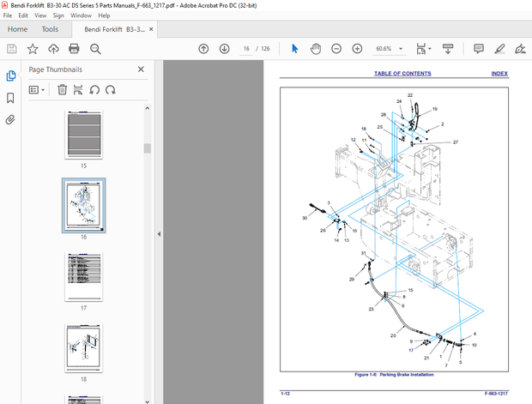Click the upload to cloud icon
This screenshot has height=404, width=532.
(53, 49)
